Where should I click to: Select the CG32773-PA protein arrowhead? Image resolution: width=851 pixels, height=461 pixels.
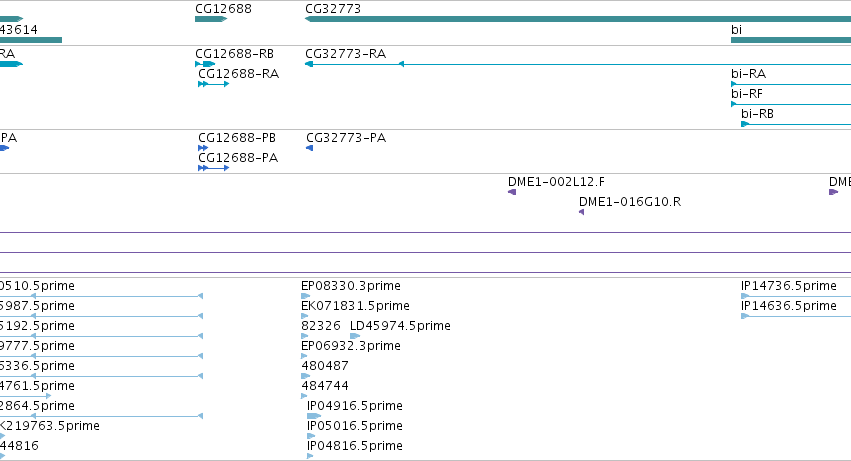(309, 148)
